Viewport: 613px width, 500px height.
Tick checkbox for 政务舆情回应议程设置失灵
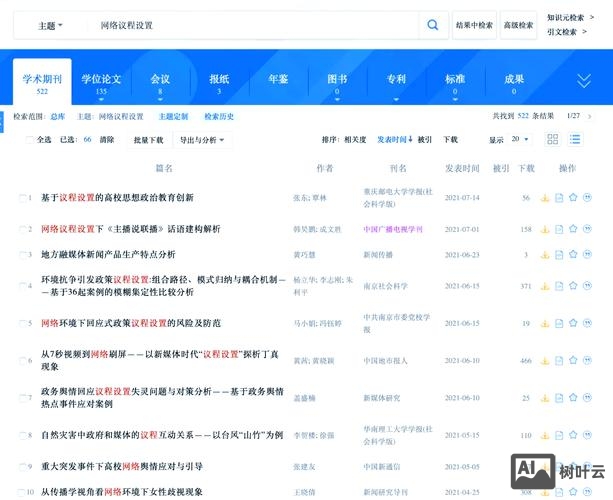23,398
